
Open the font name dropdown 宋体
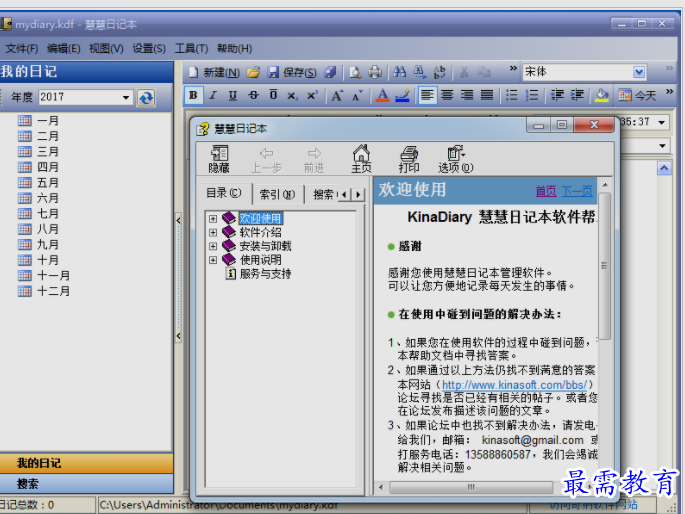pyautogui.click(x=639, y=72)
